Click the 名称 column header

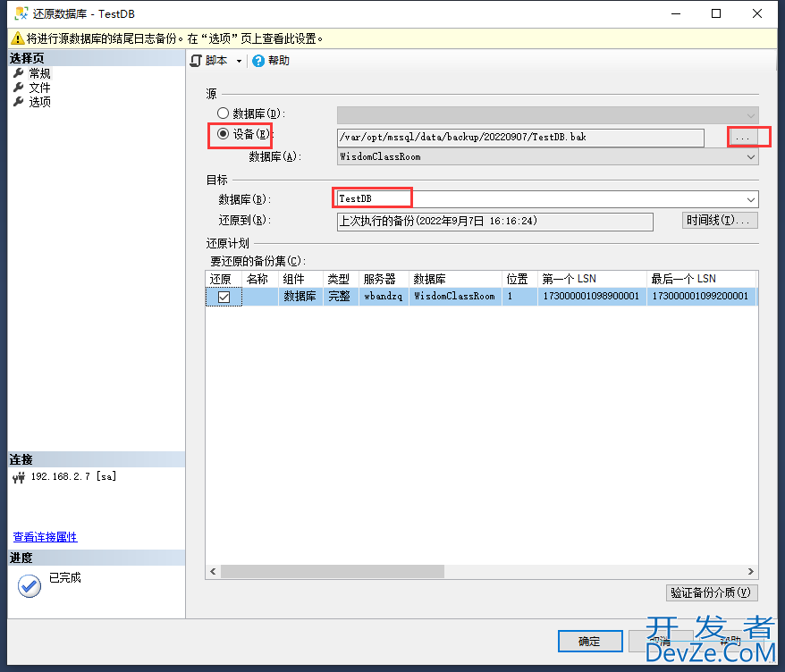[260, 279]
